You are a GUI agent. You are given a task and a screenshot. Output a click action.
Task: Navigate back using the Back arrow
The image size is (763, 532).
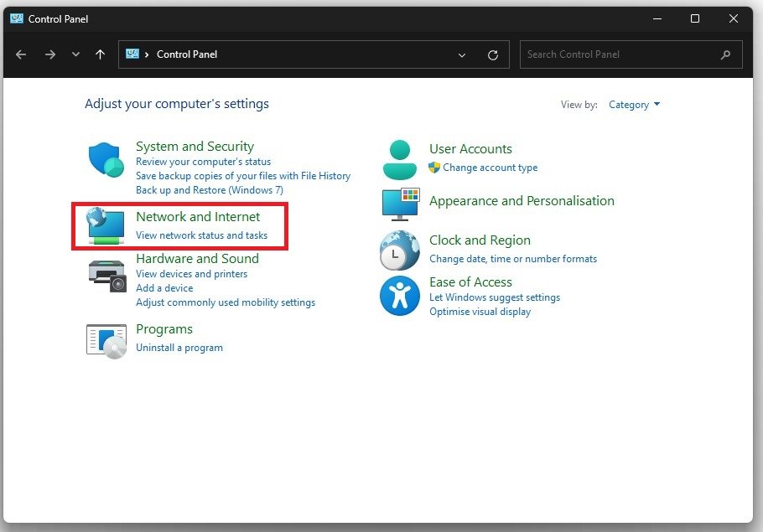[22, 54]
